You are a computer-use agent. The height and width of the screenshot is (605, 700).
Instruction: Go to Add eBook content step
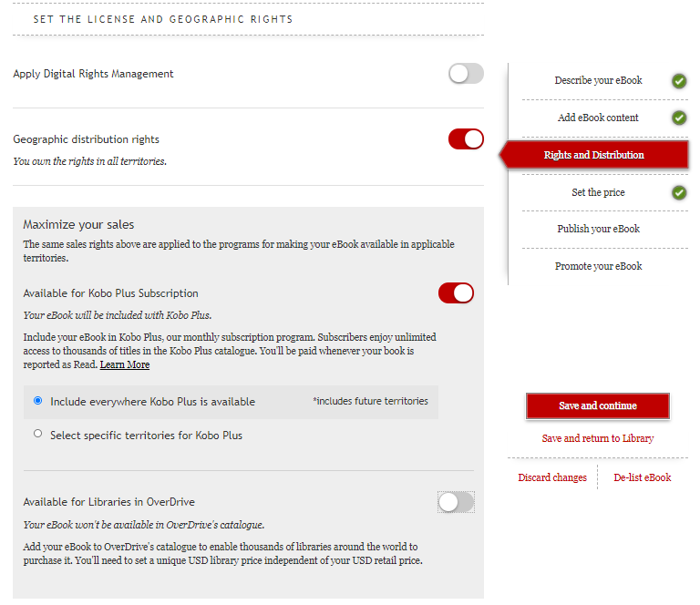click(598, 118)
